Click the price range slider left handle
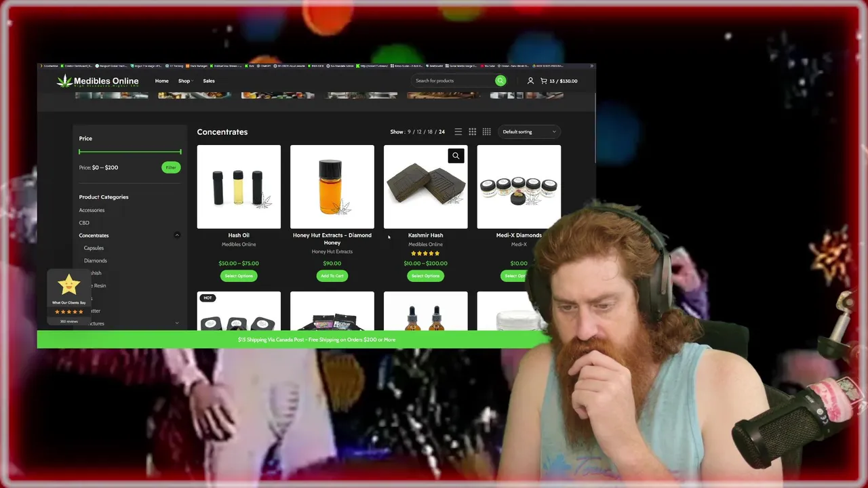 pyautogui.click(x=79, y=152)
